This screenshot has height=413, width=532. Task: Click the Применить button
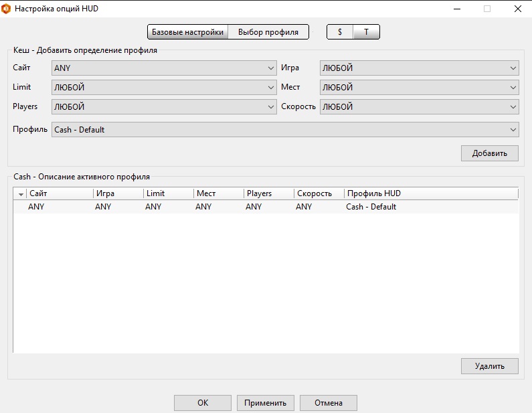point(265,403)
